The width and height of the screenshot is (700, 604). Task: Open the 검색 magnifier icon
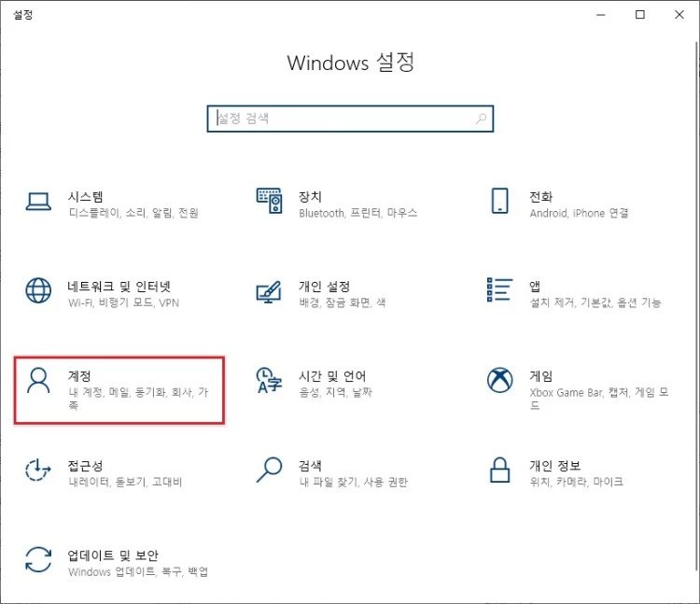[x=269, y=470]
